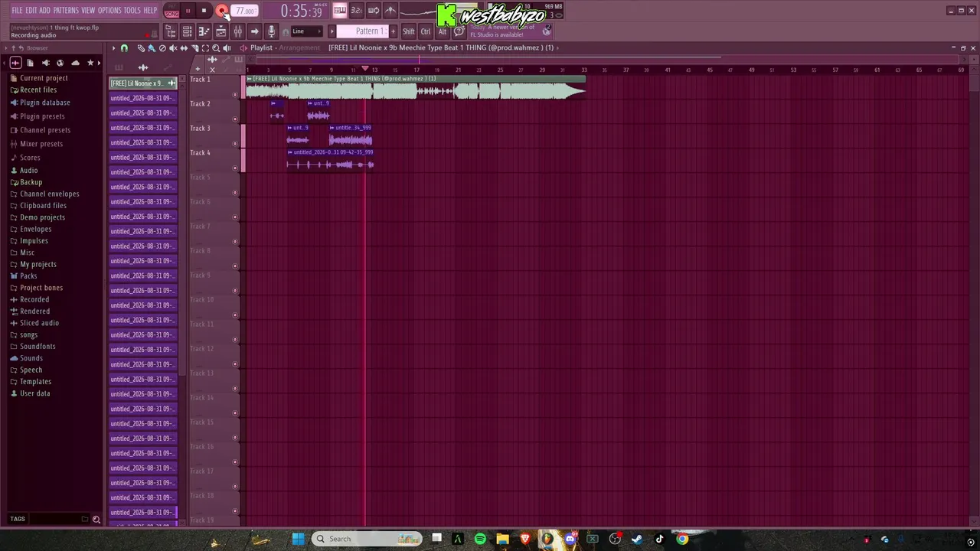
Task: Open the EDIT menu
Action: (x=31, y=11)
